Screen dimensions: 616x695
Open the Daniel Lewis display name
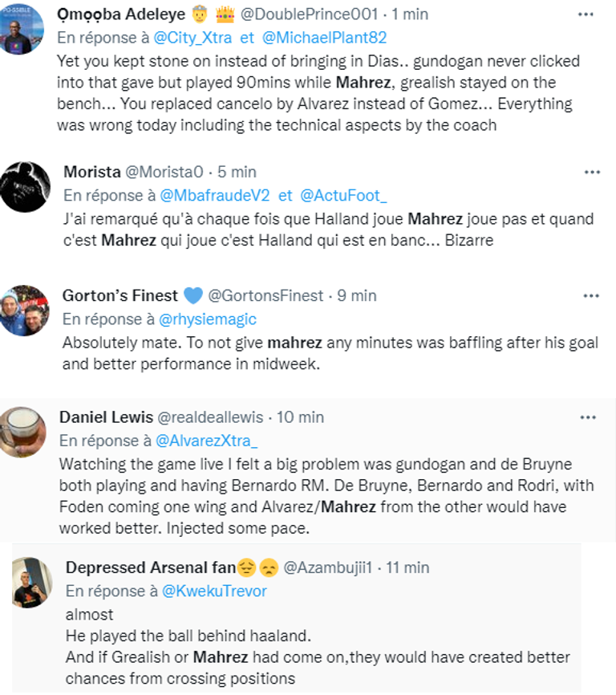(105, 417)
